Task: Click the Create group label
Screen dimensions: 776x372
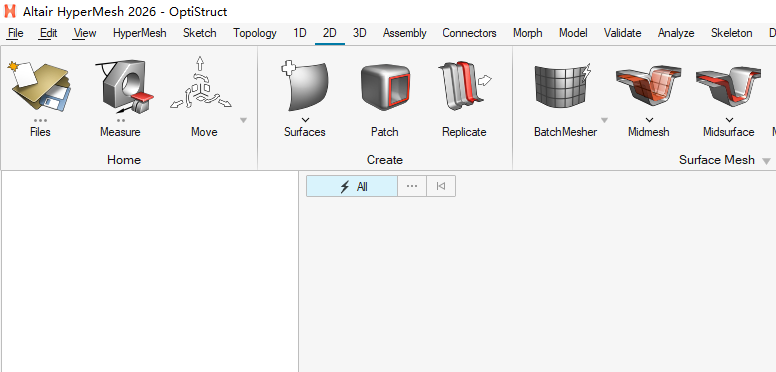Action: (x=385, y=160)
